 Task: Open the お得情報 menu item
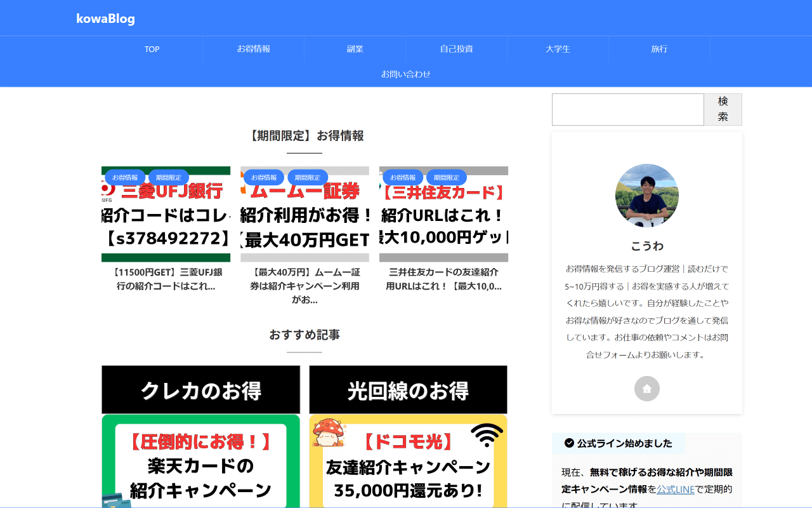click(x=254, y=49)
